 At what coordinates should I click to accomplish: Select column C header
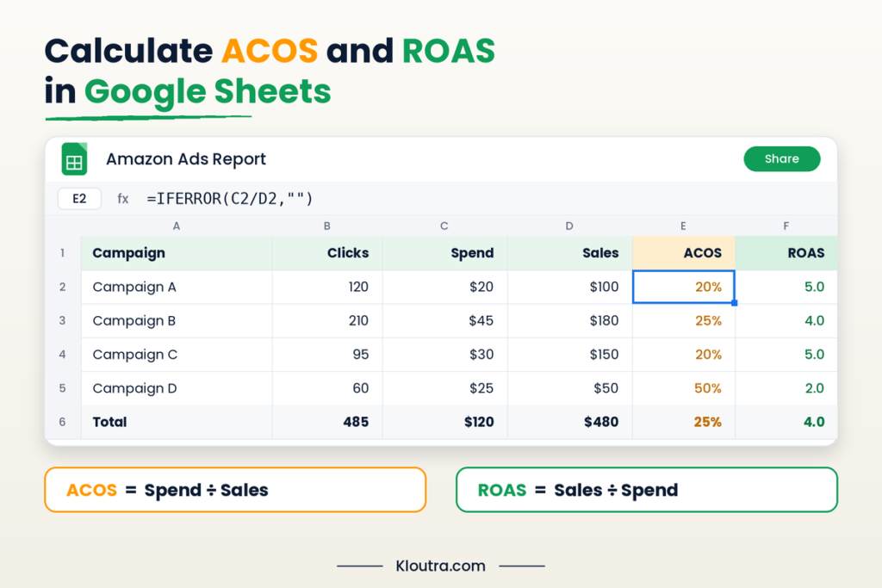444,226
